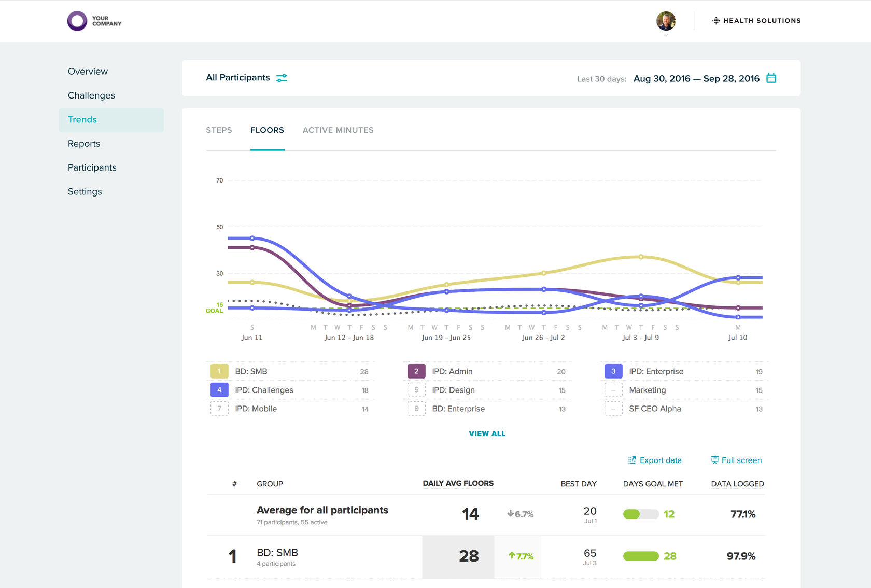This screenshot has height=588, width=871.
Task: Sort by Daily Avg Floors column header
Action: (x=458, y=483)
